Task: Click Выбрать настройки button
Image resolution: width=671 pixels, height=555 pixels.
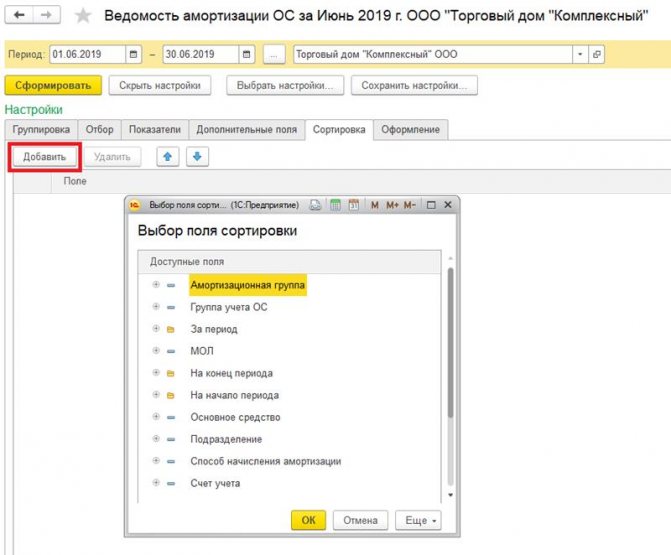Action: coord(285,85)
